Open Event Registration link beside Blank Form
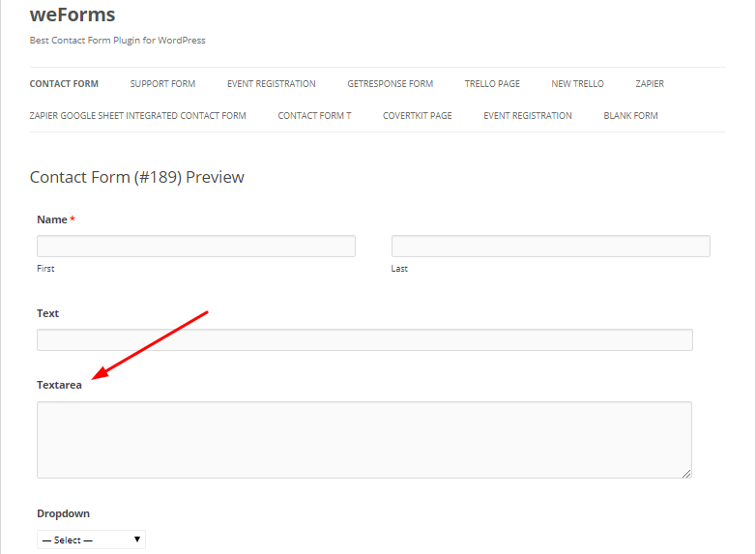This screenshot has width=756, height=554. coord(528,116)
